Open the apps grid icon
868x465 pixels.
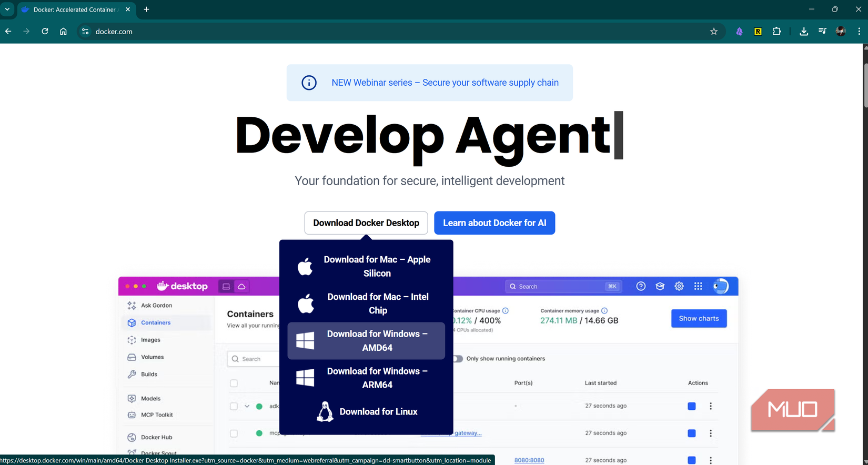698,286
